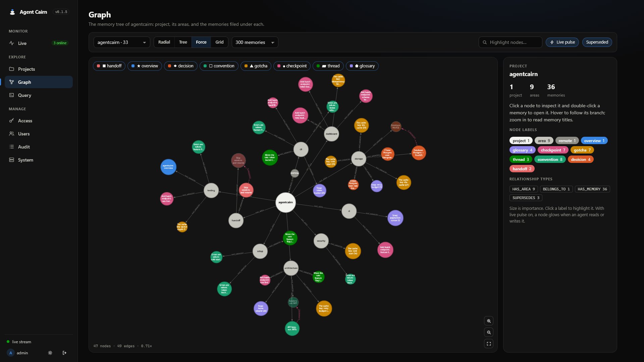The height and width of the screenshot is (362, 644).
Task: Open Access management in sidebar
Action: tap(39, 121)
